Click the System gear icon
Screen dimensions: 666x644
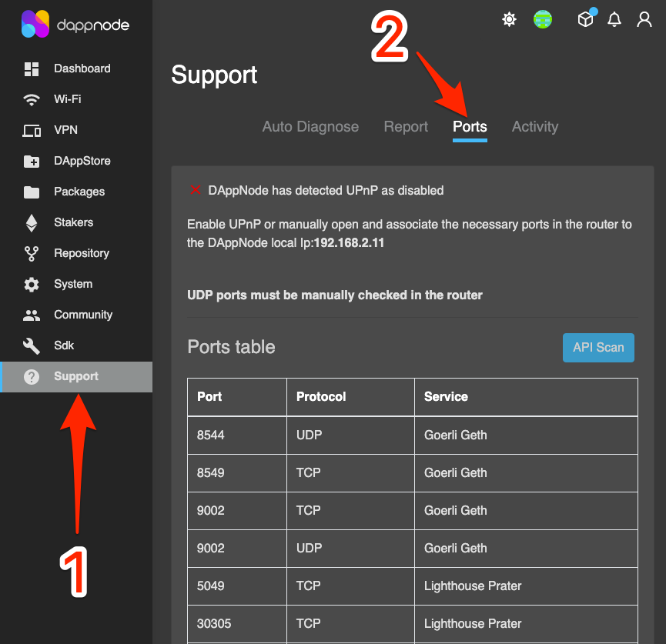pyautogui.click(x=32, y=285)
